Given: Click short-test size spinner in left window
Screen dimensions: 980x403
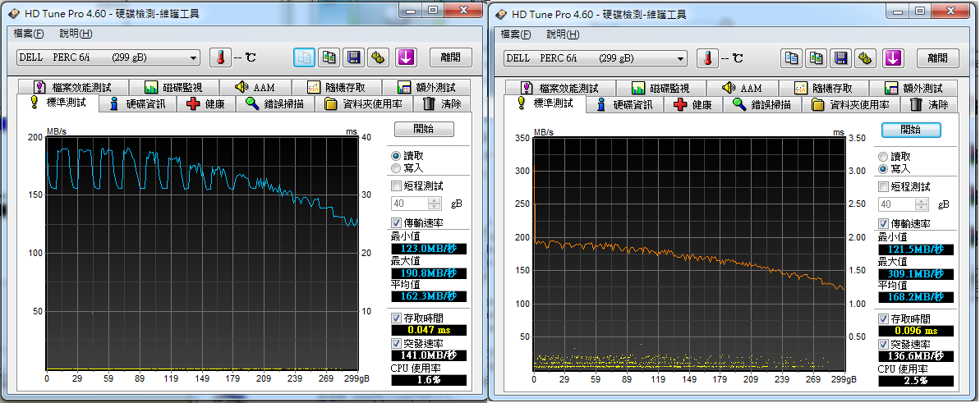Looking at the screenshot, I should coord(435,203).
